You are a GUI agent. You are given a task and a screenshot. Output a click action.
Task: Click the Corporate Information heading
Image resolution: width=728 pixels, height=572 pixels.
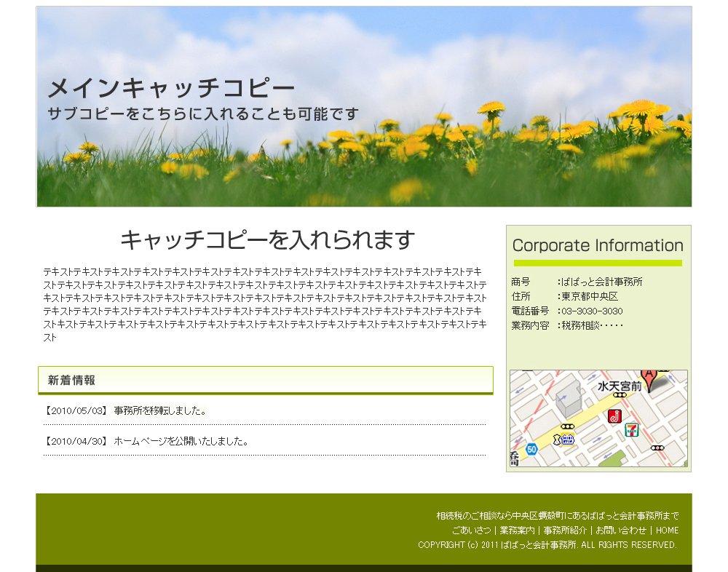click(598, 246)
